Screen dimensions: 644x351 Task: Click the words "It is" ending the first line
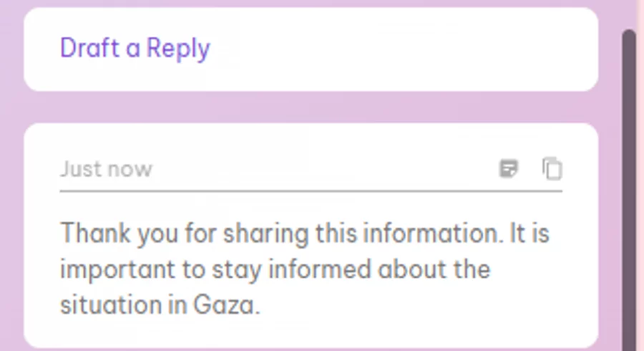pyautogui.click(x=529, y=234)
